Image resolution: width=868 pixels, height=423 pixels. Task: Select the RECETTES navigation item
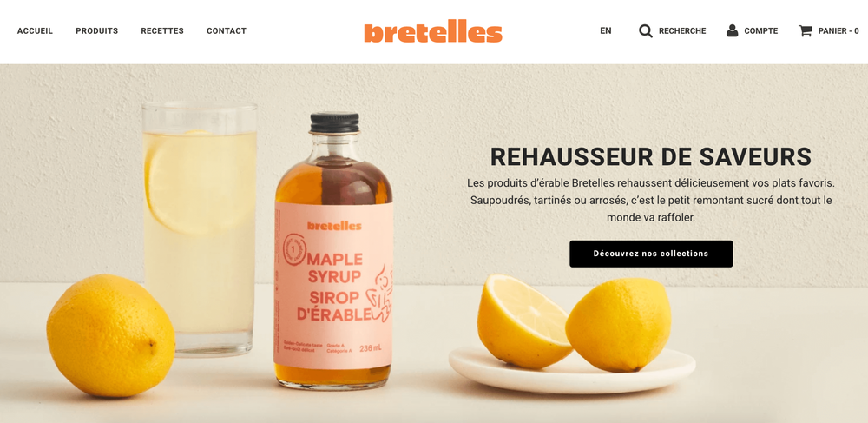[162, 31]
